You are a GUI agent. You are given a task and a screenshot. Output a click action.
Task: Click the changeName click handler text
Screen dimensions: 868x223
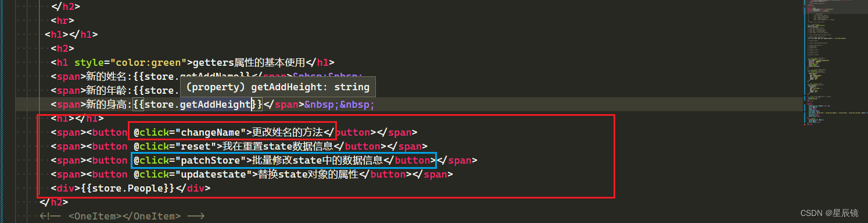click(189, 132)
